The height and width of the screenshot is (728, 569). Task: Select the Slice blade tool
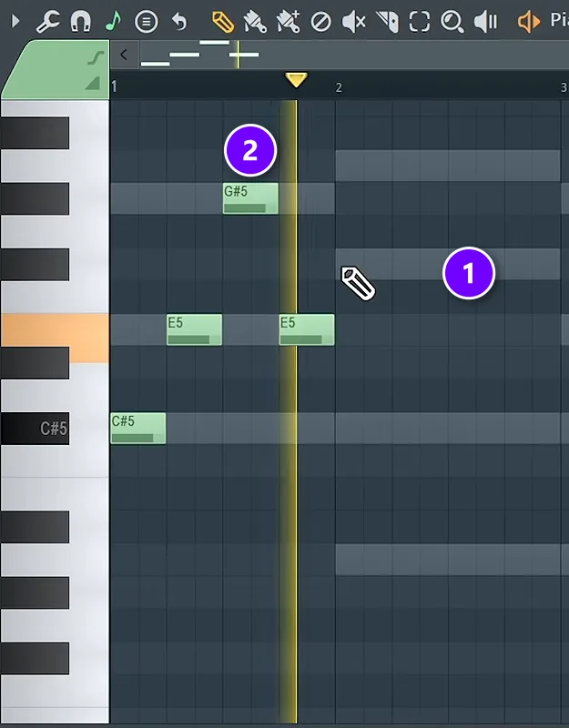(x=387, y=22)
